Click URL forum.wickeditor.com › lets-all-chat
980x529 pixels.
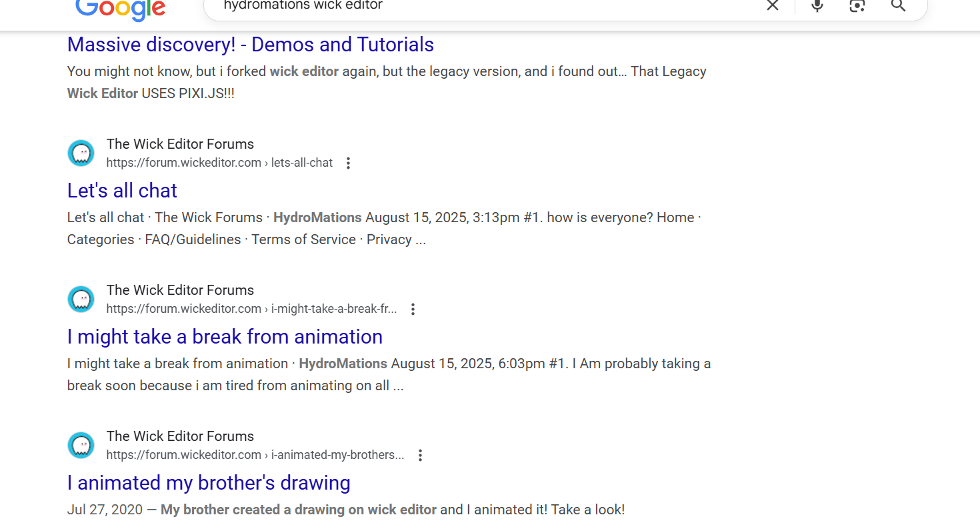[219, 163]
